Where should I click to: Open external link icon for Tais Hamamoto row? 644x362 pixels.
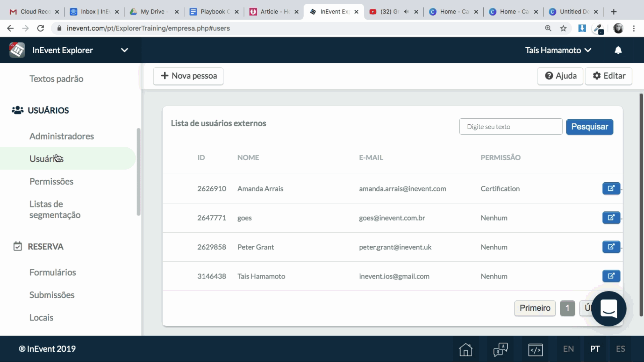point(611,276)
